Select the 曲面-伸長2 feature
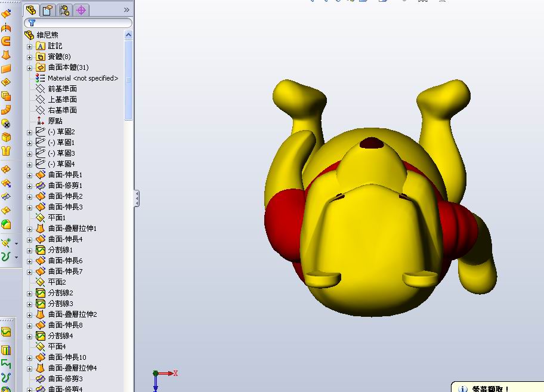 pyautogui.click(x=59, y=196)
